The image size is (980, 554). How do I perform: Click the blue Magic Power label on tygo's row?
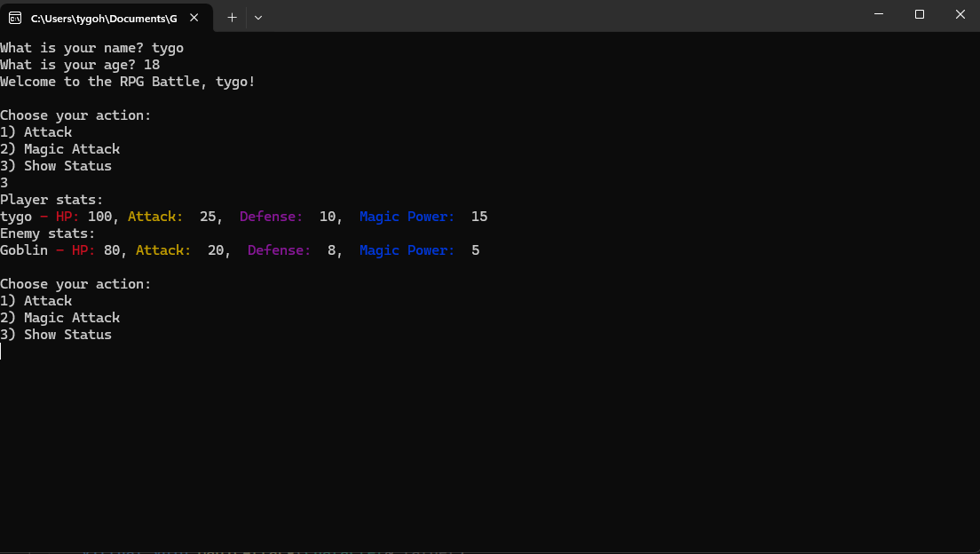(407, 217)
